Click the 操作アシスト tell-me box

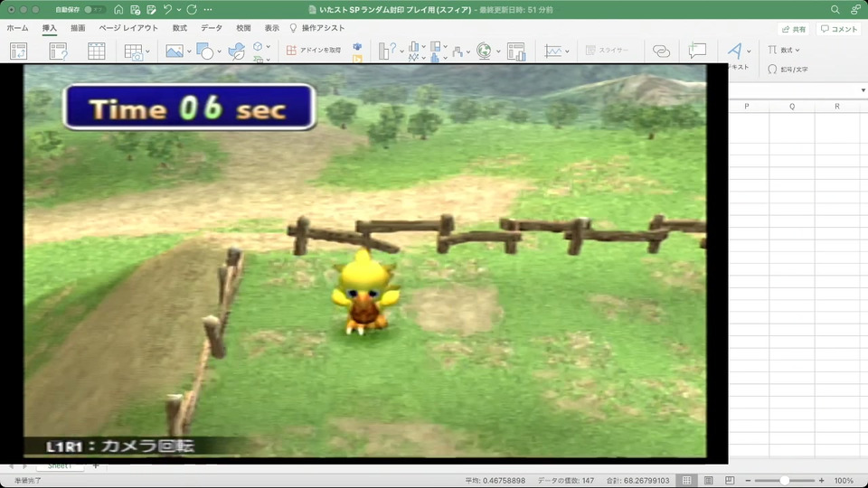(317, 28)
